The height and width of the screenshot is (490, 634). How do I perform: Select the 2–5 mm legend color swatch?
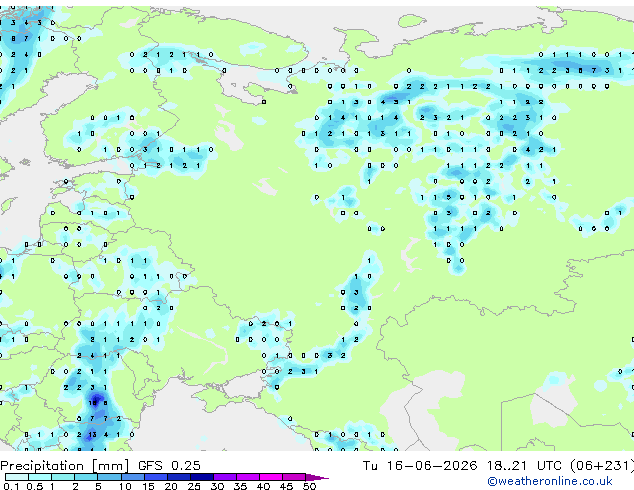[86, 477]
